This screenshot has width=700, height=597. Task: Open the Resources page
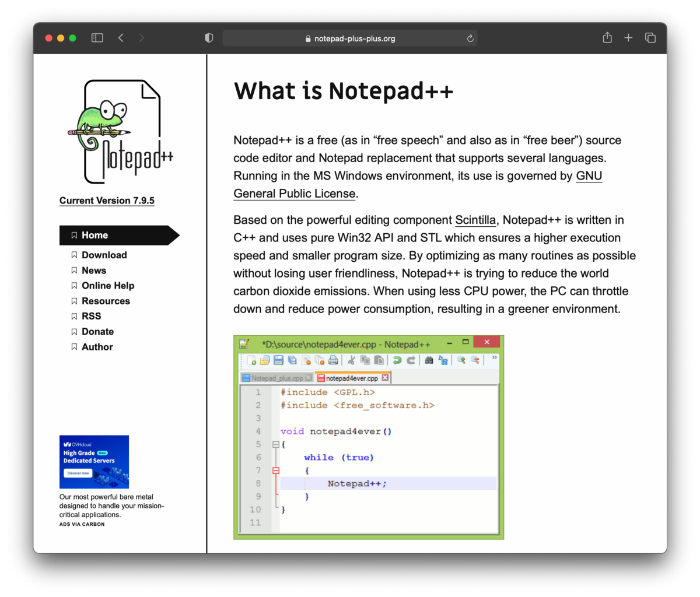click(x=106, y=301)
